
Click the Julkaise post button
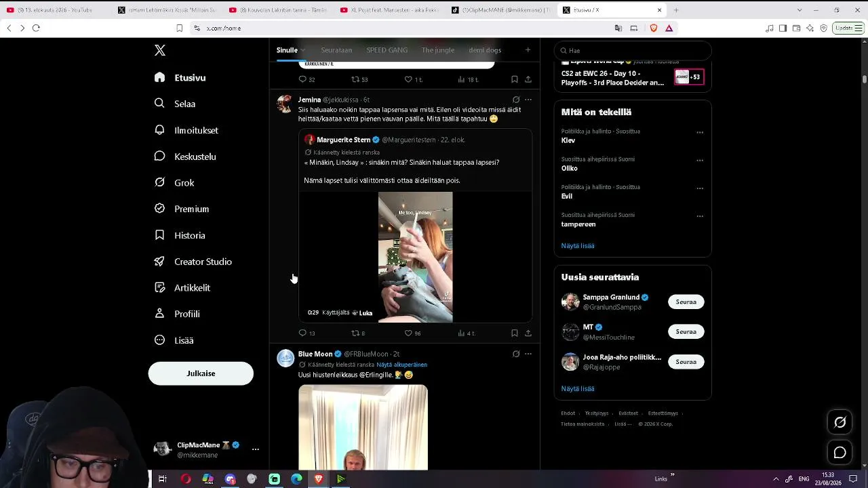(201, 373)
